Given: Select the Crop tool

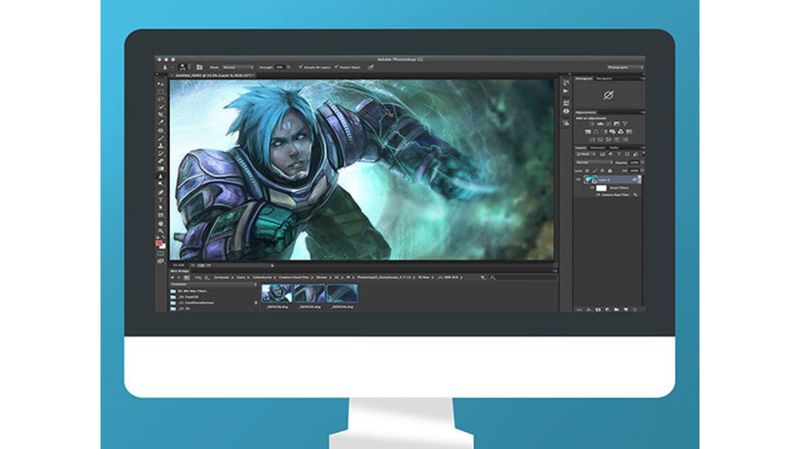Looking at the screenshot, I should [x=161, y=114].
